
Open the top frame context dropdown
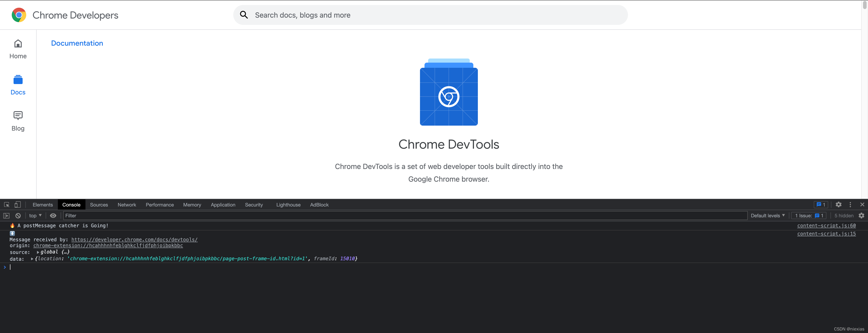tap(35, 216)
